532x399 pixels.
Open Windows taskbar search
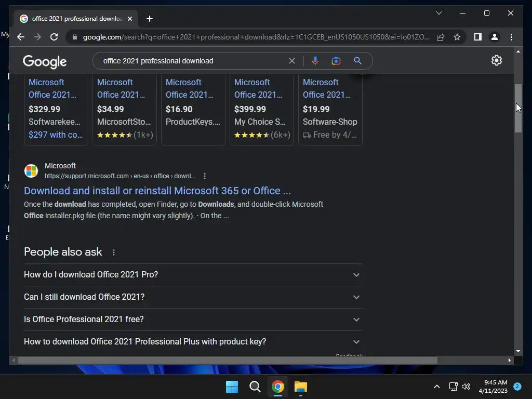[x=255, y=387]
